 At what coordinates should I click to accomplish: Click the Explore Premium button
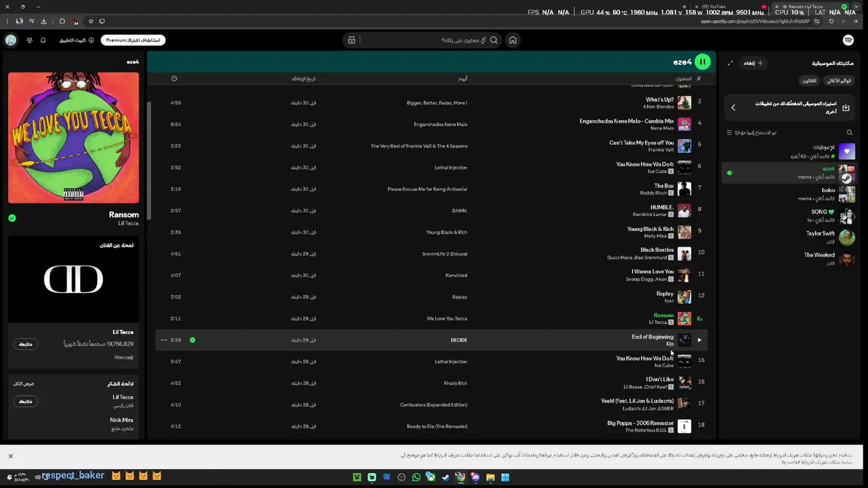pos(134,40)
